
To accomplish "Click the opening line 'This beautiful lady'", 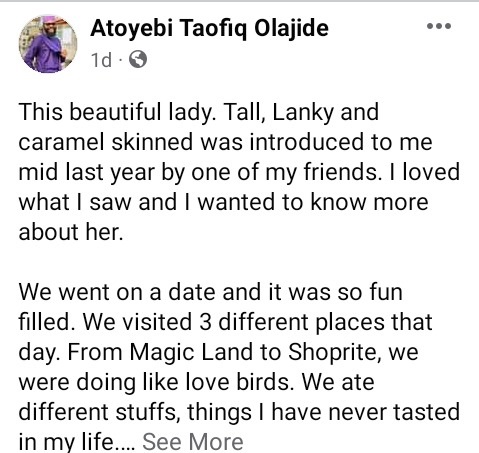I will point(115,112).
